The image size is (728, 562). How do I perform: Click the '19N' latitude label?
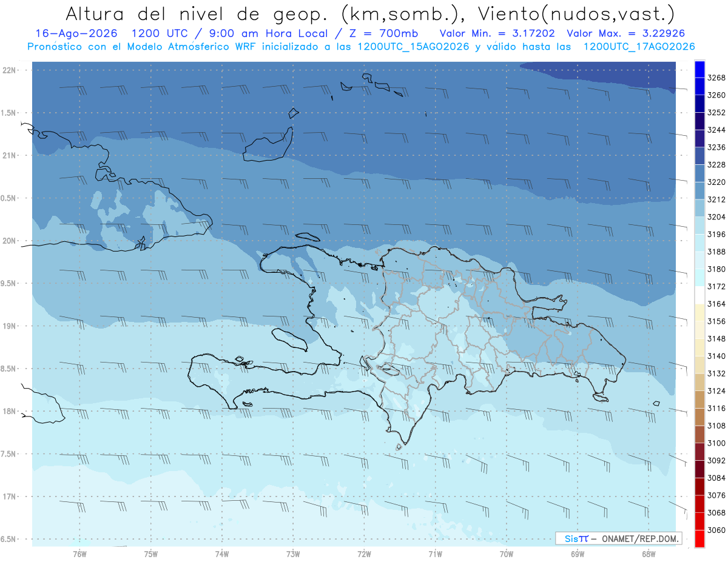coord(10,326)
